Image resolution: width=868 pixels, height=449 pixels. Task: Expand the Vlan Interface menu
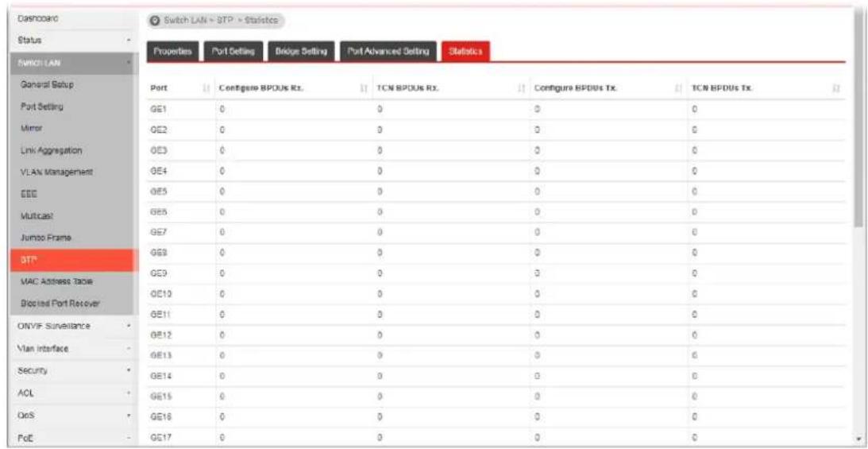(x=129, y=349)
